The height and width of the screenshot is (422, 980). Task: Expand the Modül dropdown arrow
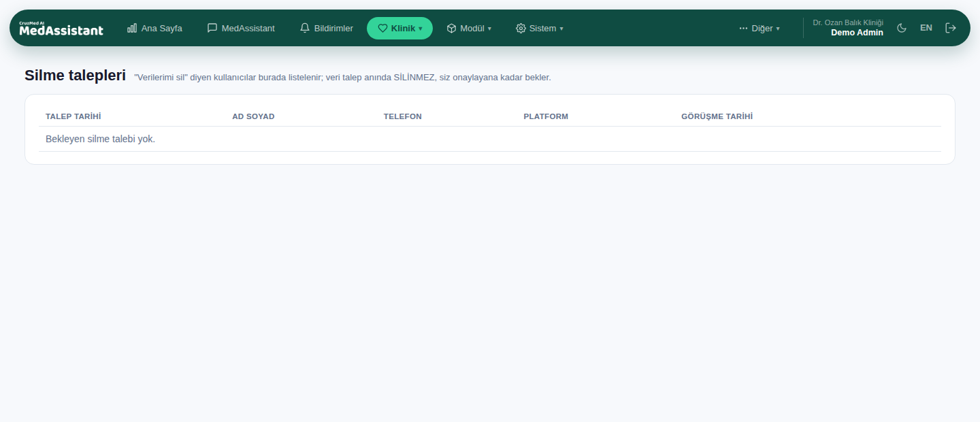tap(489, 29)
